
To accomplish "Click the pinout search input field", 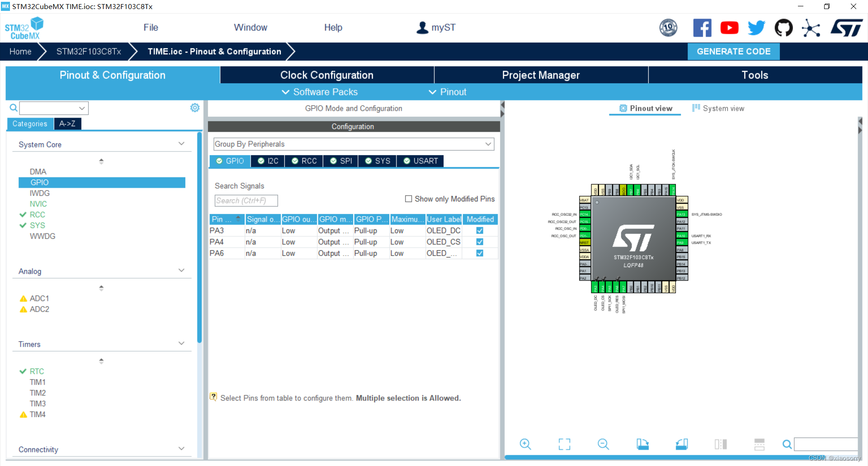I will pos(826,444).
